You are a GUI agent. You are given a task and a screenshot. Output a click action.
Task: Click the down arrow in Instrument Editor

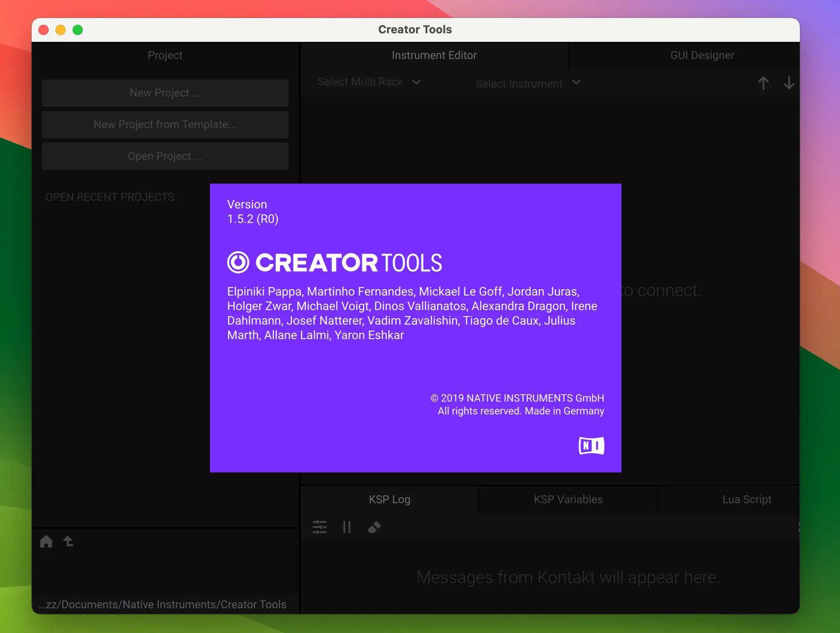789,82
